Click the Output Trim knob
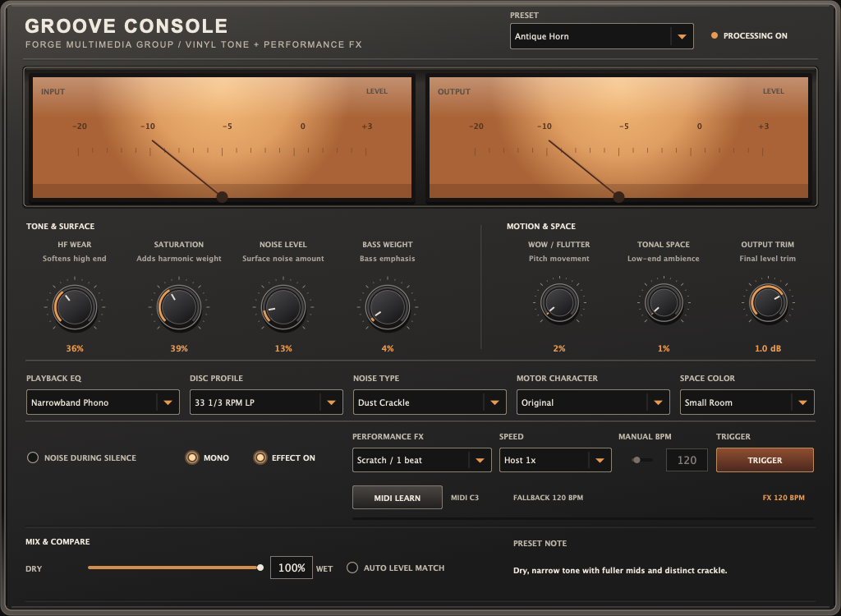Image resolution: width=841 pixels, height=616 pixels. coord(768,302)
